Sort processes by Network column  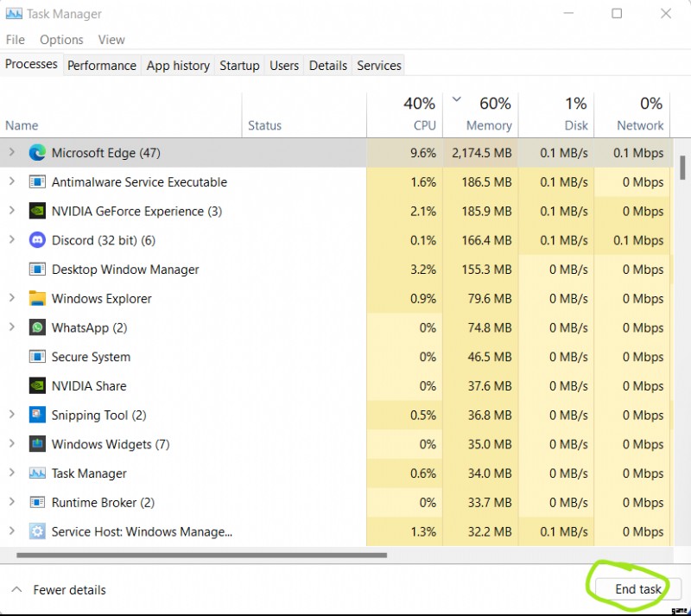[632, 115]
